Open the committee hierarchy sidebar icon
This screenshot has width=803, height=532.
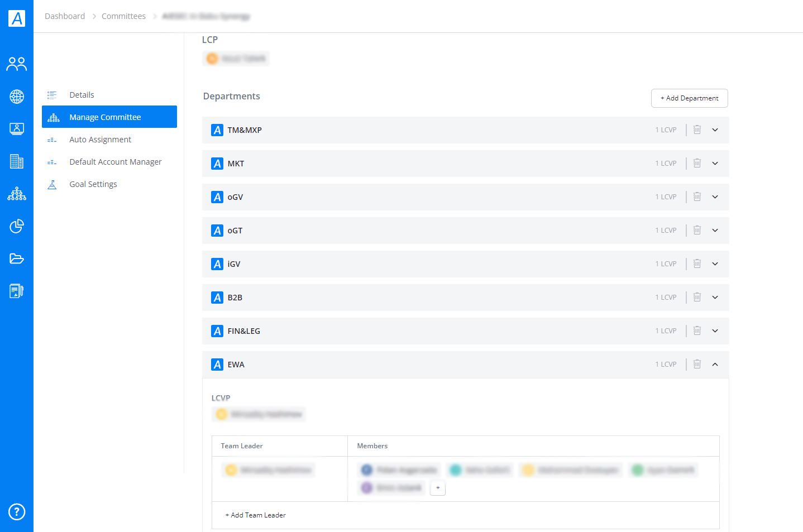17,194
